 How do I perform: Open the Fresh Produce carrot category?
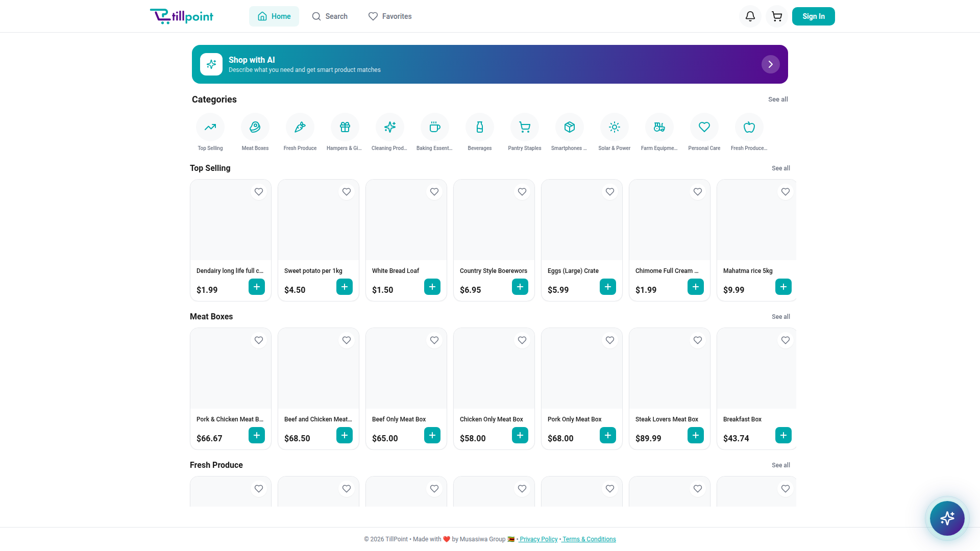(300, 127)
